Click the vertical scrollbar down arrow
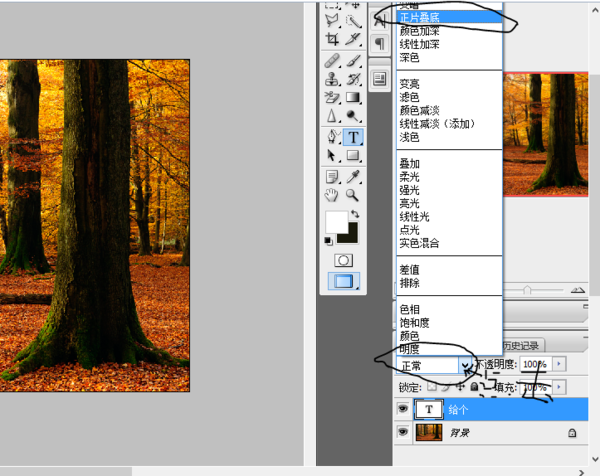600x476 pixels. (x=595, y=459)
